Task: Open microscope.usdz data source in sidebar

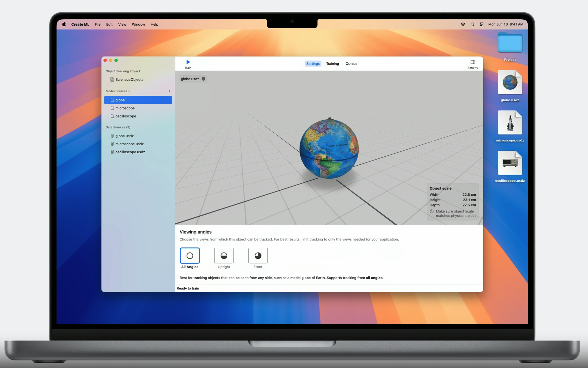Action: point(138,144)
